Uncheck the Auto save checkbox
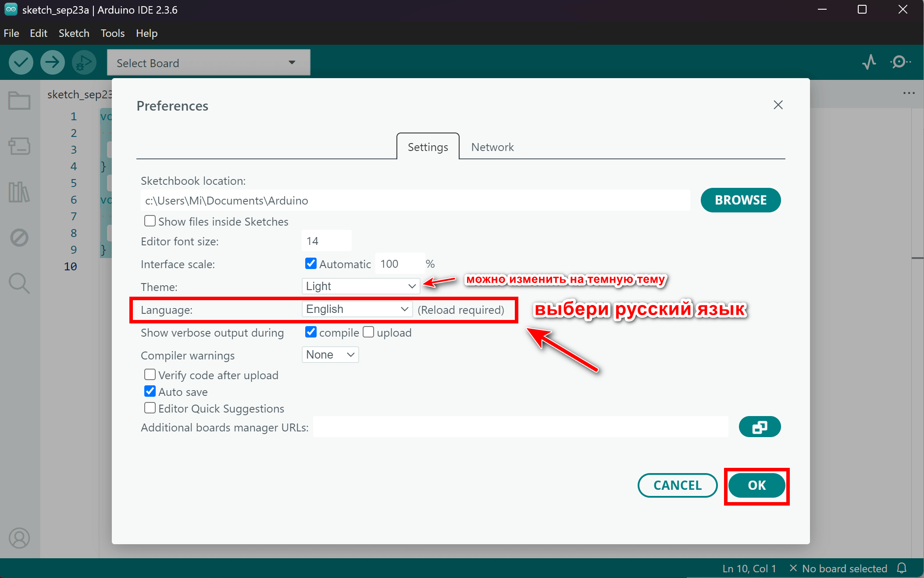Screen dimensions: 924x578 click(150, 391)
